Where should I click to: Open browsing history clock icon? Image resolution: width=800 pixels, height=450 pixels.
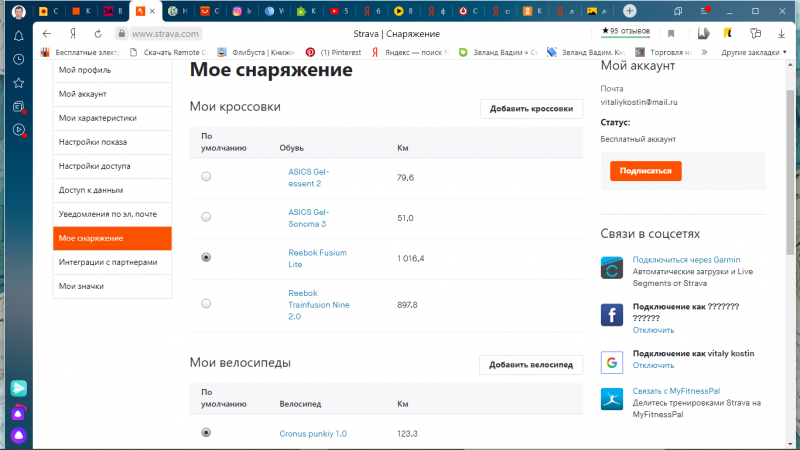[19, 59]
